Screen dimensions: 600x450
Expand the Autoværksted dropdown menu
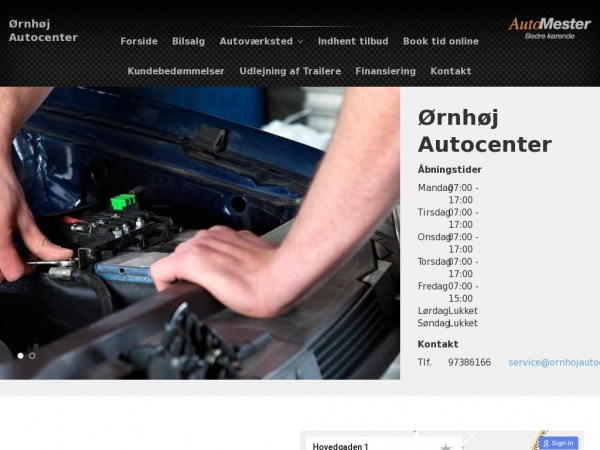coord(256,42)
